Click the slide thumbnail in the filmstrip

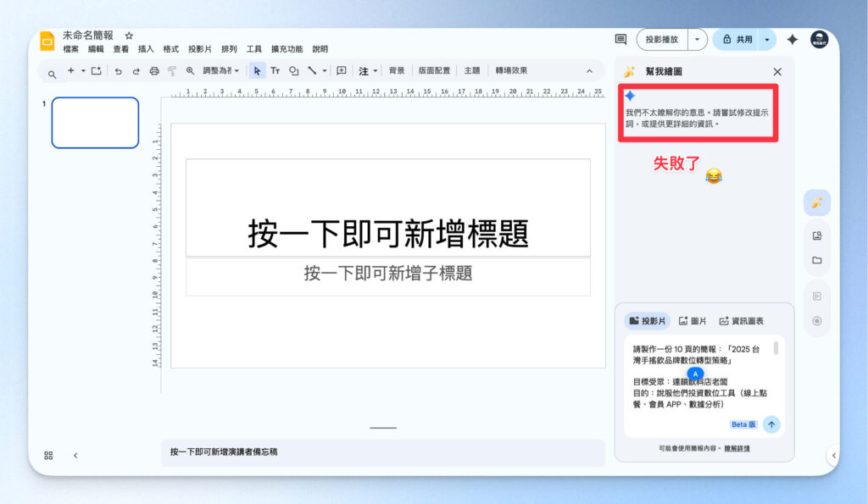[x=95, y=122]
